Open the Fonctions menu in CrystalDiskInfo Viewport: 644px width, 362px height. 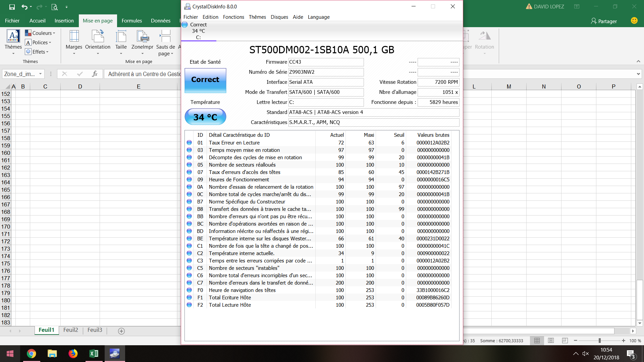(233, 17)
